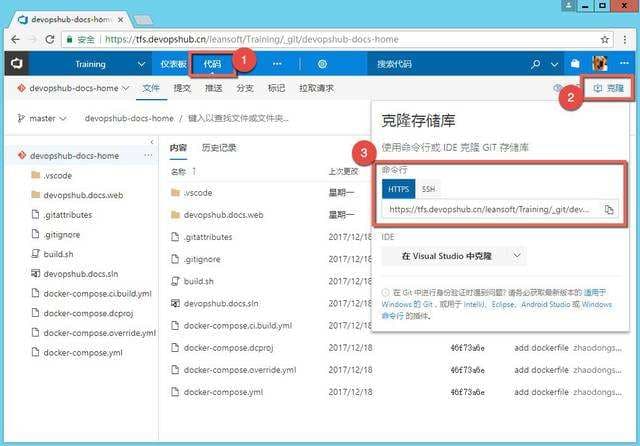Click the clone URL text field
The width and height of the screenshot is (640, 446).
[x=490, y=210]
